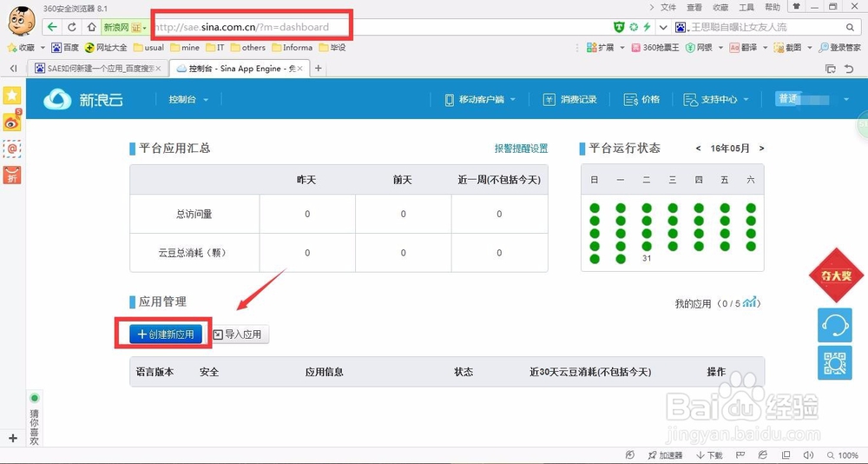868x464 pixels.
Task: Open address bar history dropdown arrow
Action: point(662,27)
